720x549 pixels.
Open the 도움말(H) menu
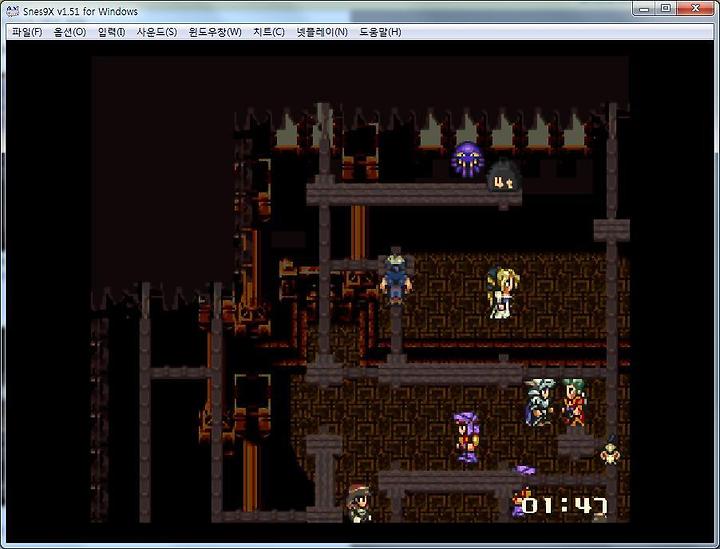(380, 32)
